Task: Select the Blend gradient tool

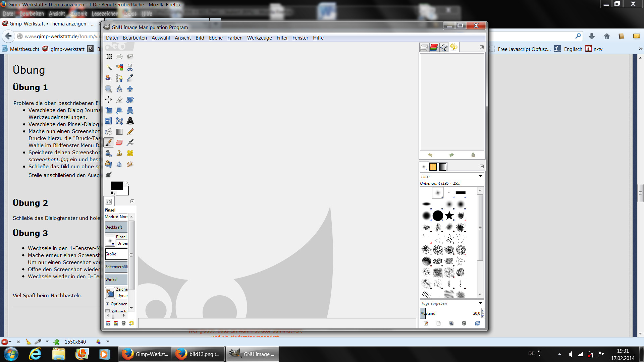Action: coord(119,132)
